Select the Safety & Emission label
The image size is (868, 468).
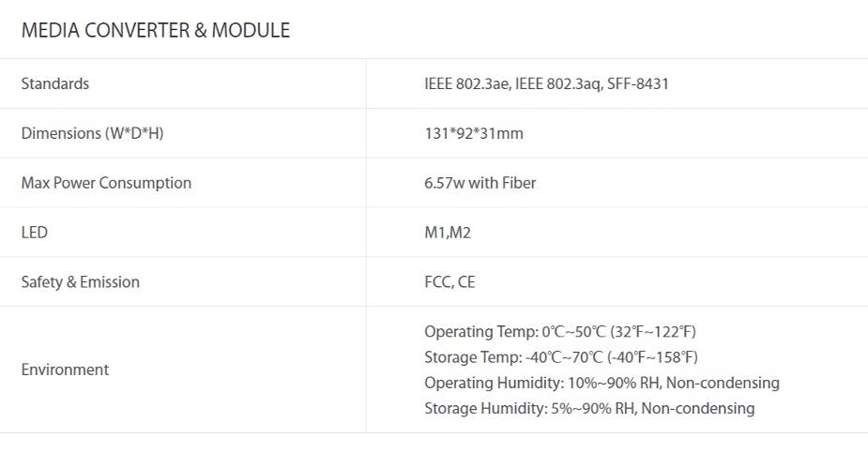[x=81, y=282]
